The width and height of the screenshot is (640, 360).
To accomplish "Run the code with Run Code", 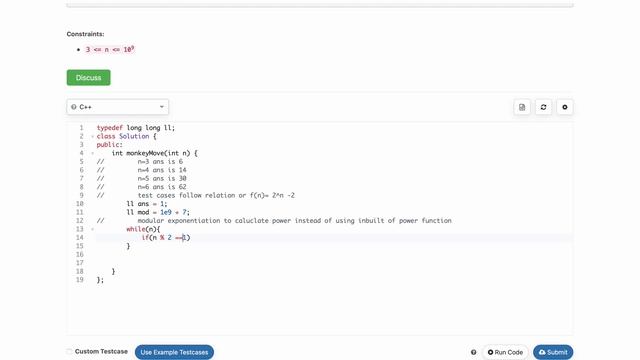I will pyautogui.click(x=505, y=352).
